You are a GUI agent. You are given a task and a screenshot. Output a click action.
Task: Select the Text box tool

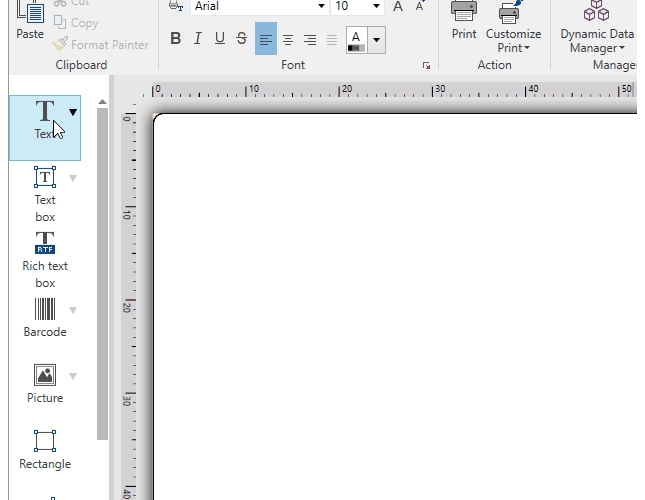coord(45,192)
